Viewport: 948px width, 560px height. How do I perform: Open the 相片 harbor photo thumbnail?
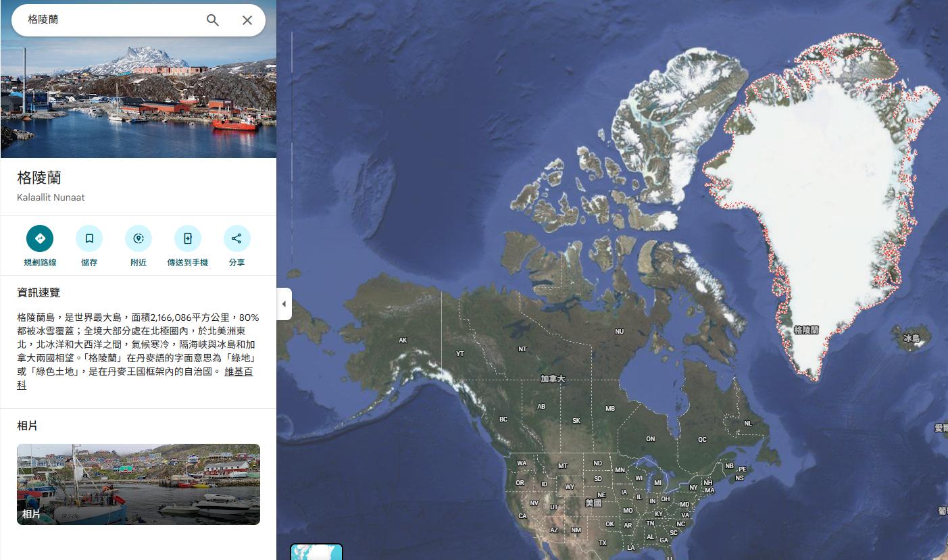[139, 484]
